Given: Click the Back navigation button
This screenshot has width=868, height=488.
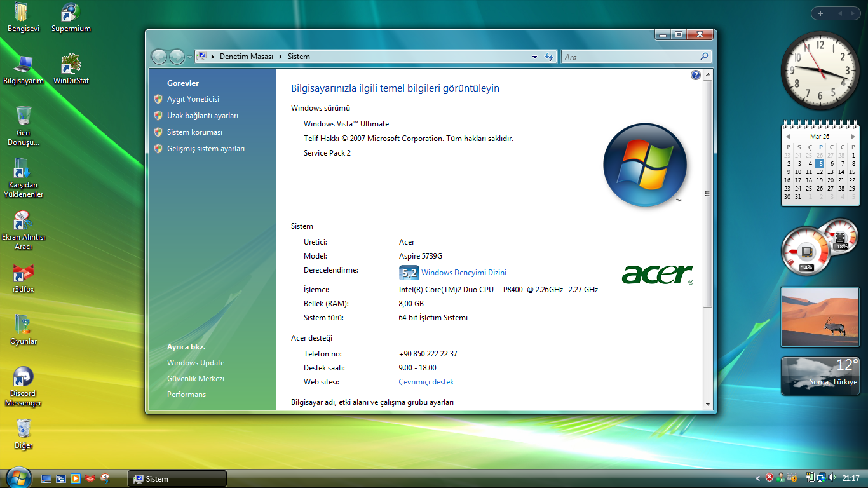Looking at the screenshot, I should click(159, 57).
